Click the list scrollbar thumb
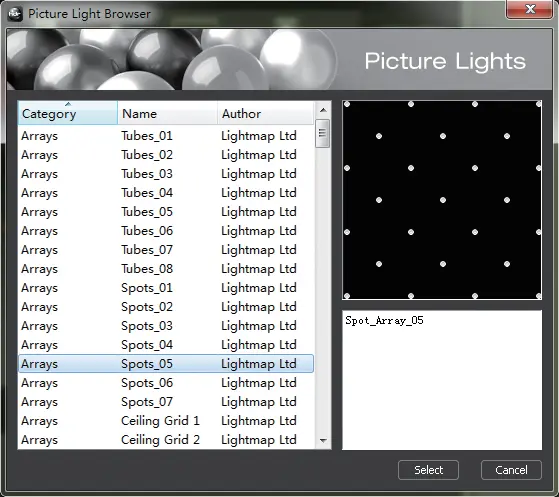 pos(323,134)
